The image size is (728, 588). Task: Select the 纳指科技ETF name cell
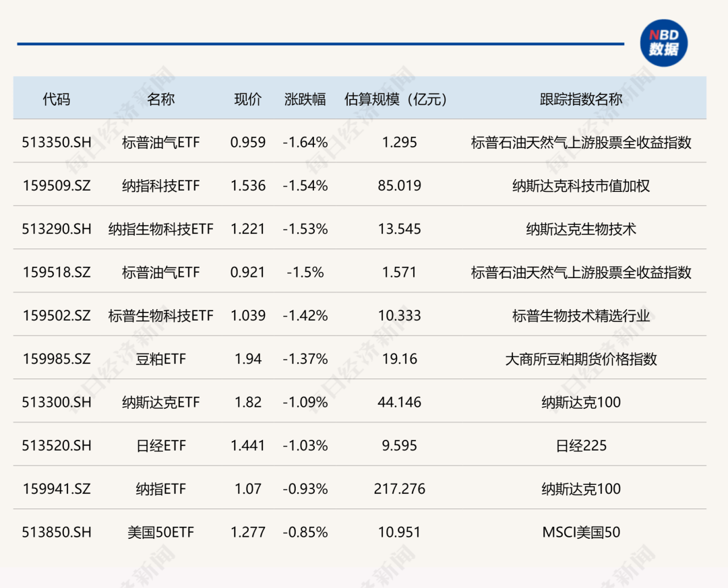[160, 186]
